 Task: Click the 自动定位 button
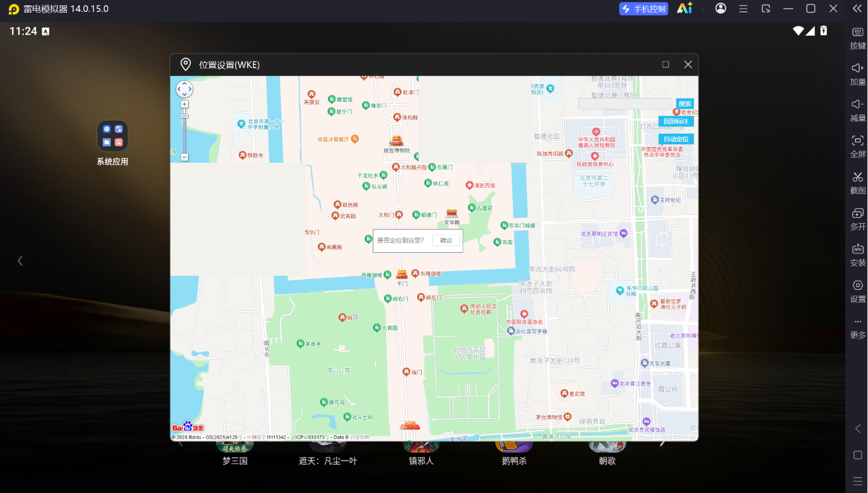676,139
